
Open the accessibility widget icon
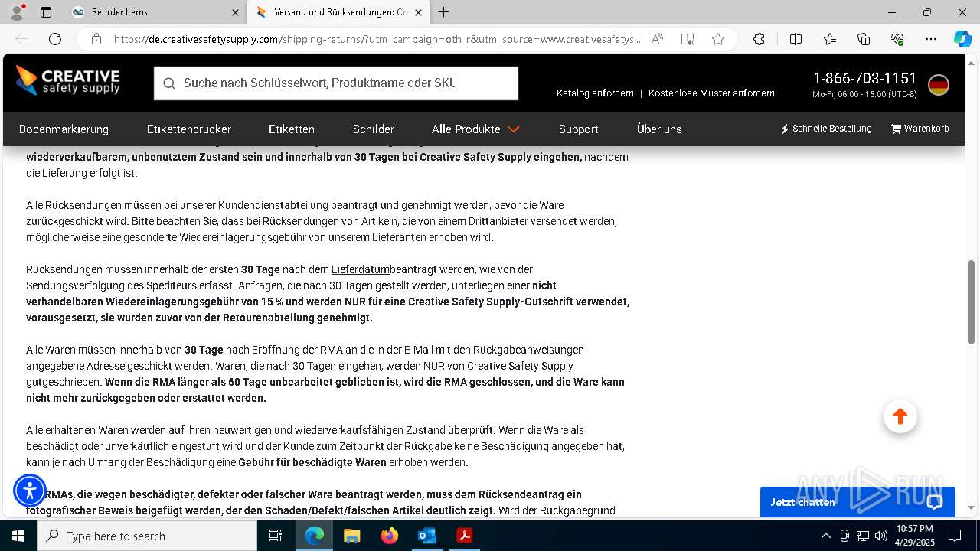[30, 491]
